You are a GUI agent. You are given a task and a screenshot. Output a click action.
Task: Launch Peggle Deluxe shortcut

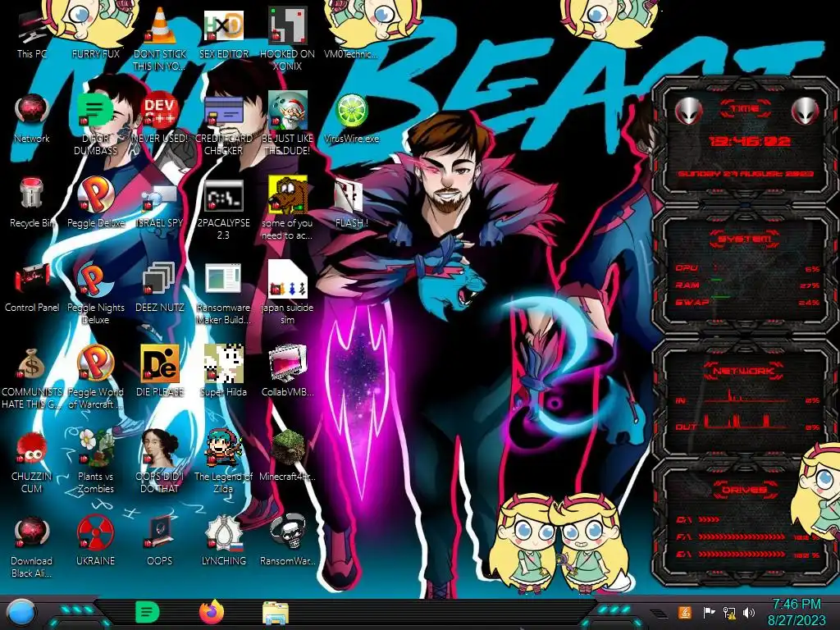(95, 195)
